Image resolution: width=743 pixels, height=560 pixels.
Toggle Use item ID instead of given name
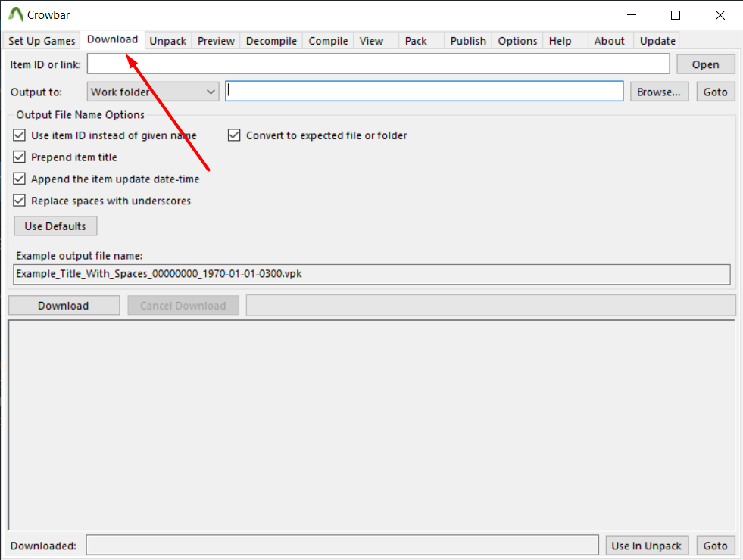tap(105, 135)
